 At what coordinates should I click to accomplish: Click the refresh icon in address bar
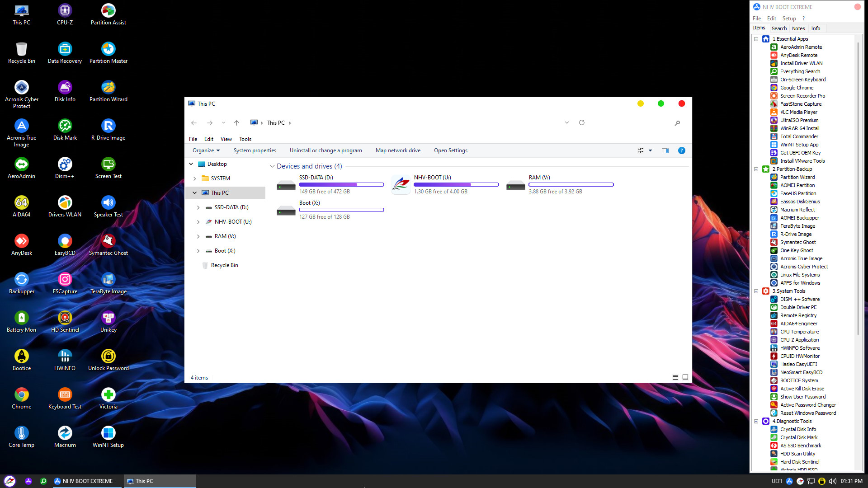pos(582,122)
